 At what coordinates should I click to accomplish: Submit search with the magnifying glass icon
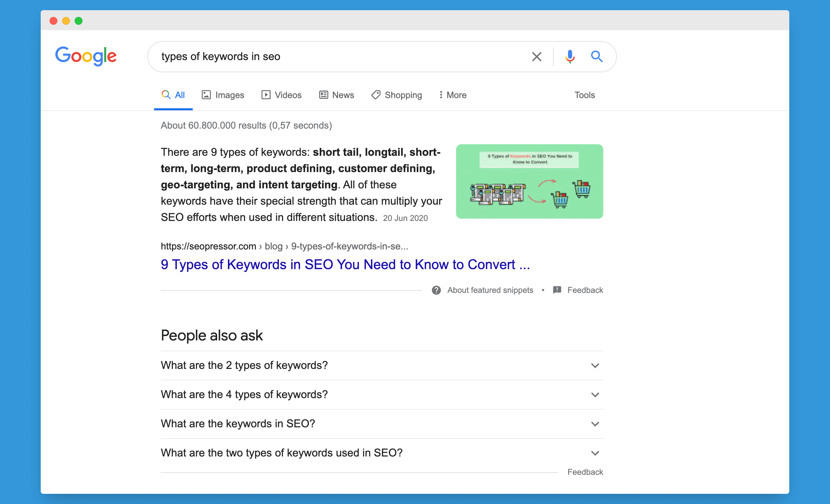(597, 56)
